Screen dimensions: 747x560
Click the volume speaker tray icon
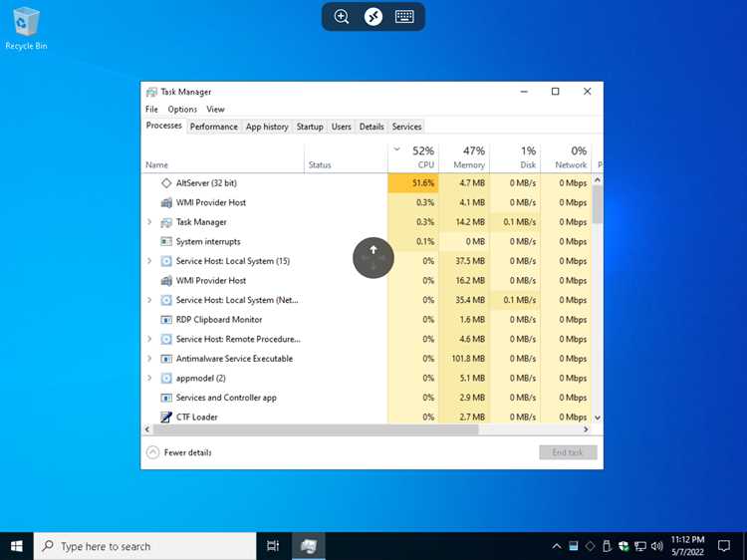tap(657, 546)
